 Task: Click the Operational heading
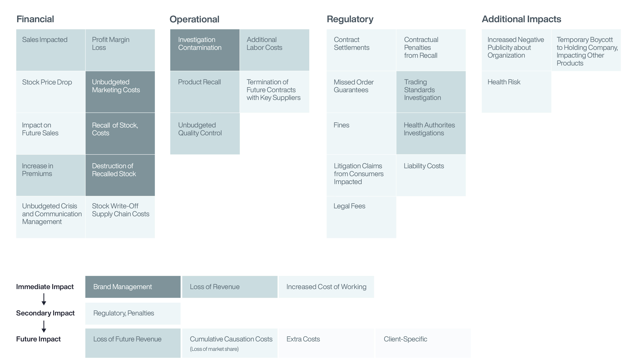point(194,19)
